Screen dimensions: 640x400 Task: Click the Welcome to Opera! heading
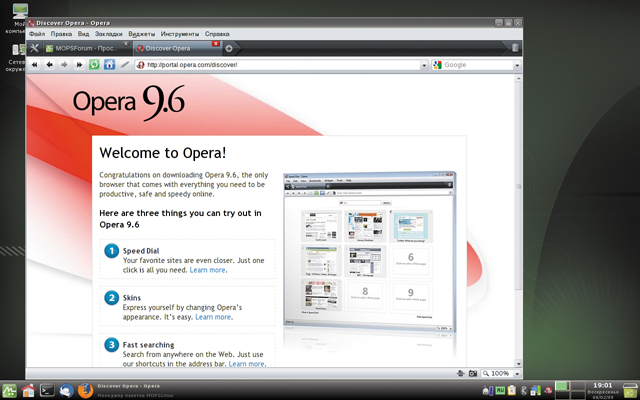click(x=162, y=153)
